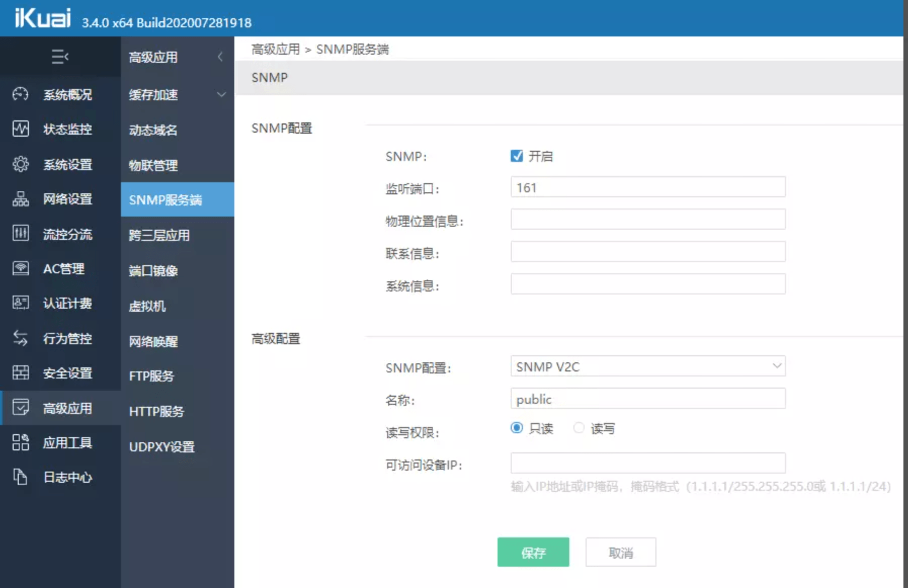Open the SNMP V2C version dropdown
The image size is (908, 588).
(x=778, y=366)
